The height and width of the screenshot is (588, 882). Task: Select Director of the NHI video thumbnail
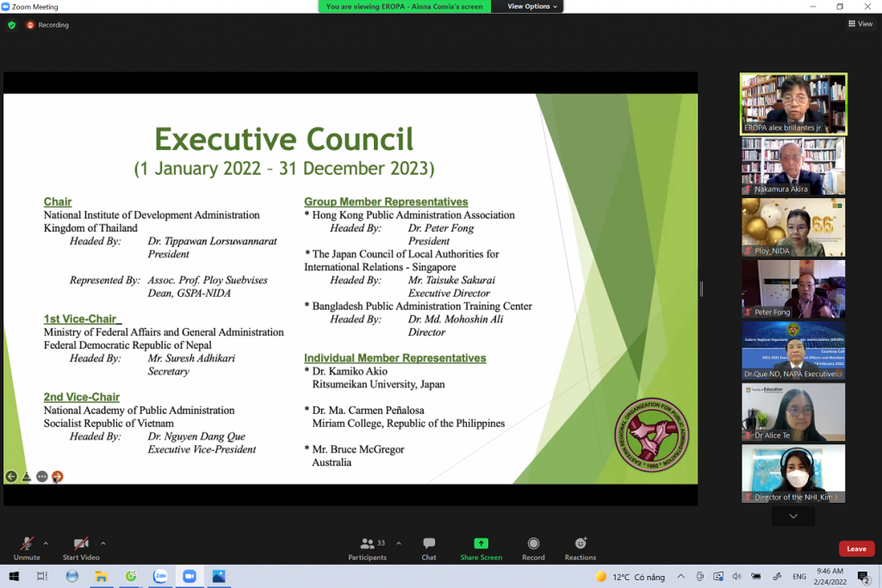(793, 473)
